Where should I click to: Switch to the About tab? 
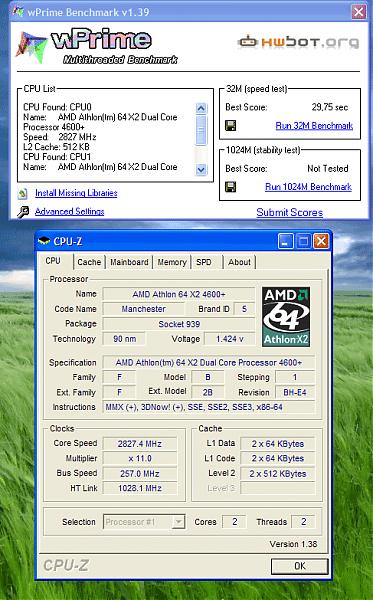click(239, 262)
